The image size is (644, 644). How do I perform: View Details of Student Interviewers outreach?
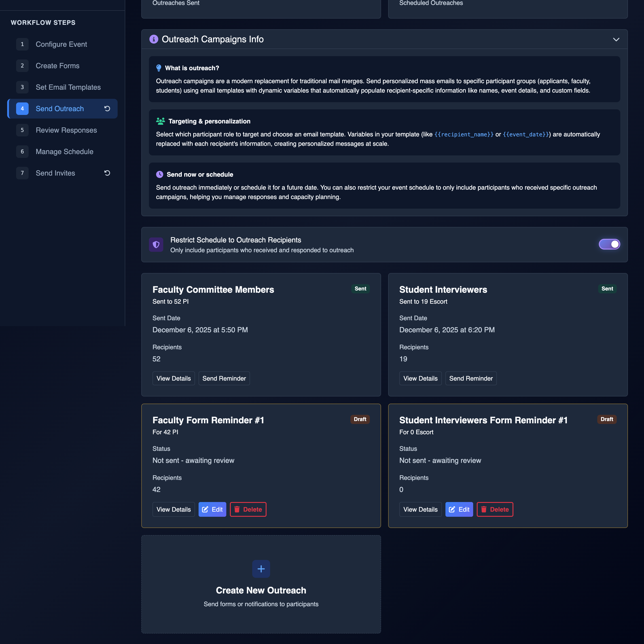tap(420, 378)
